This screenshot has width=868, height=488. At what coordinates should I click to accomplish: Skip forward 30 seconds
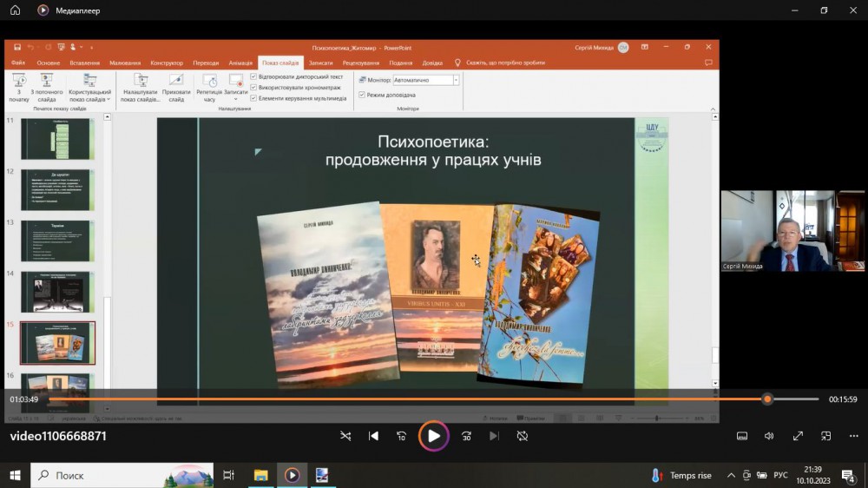click(x=466, y=436)
